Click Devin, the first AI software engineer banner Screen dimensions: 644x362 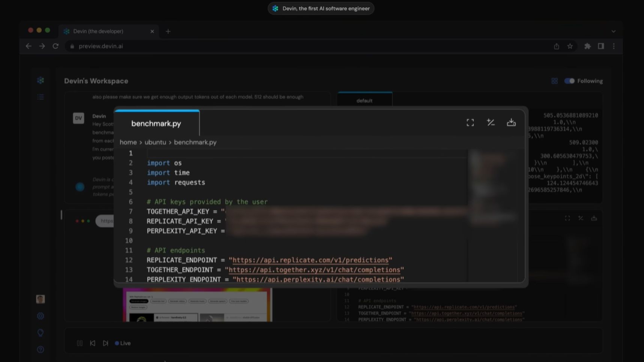(x=321, y=8)
